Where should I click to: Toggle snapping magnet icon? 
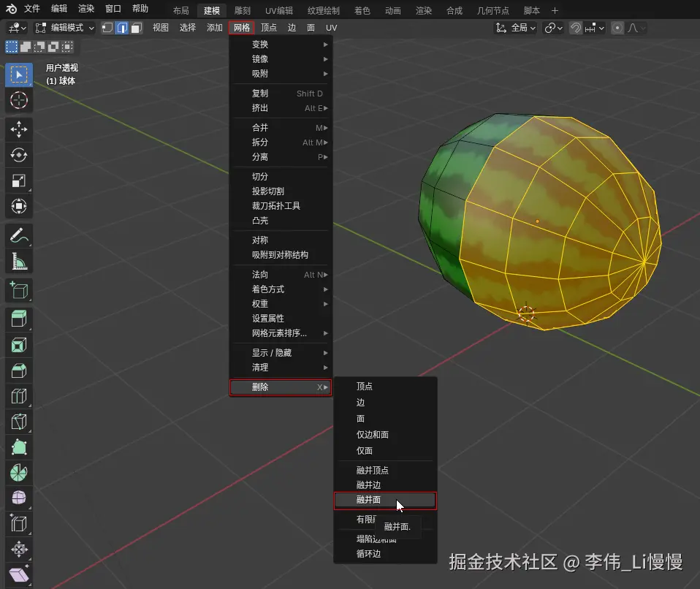(576, 28)
